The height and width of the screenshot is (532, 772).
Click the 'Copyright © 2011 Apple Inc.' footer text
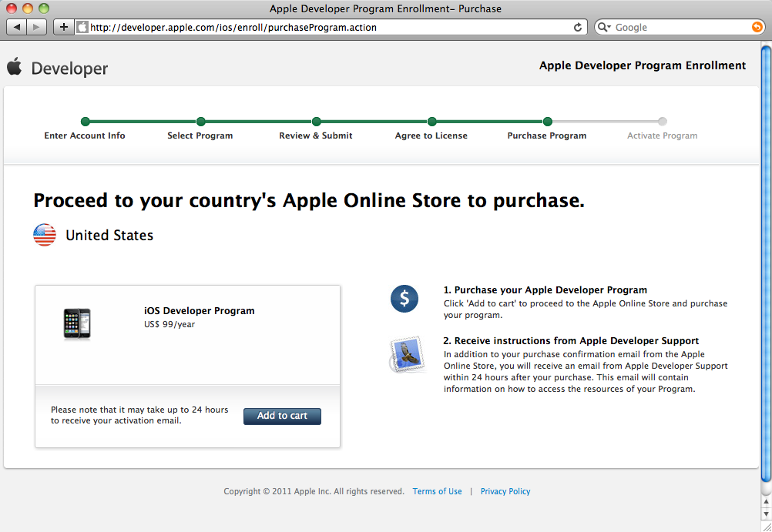pyautogui.click(x=314, y=491)
